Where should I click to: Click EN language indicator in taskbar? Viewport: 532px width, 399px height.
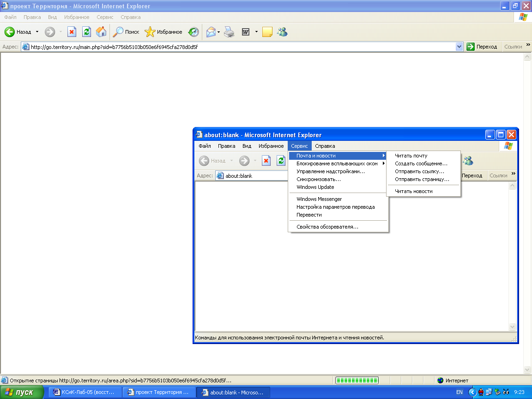coord(459,392)
